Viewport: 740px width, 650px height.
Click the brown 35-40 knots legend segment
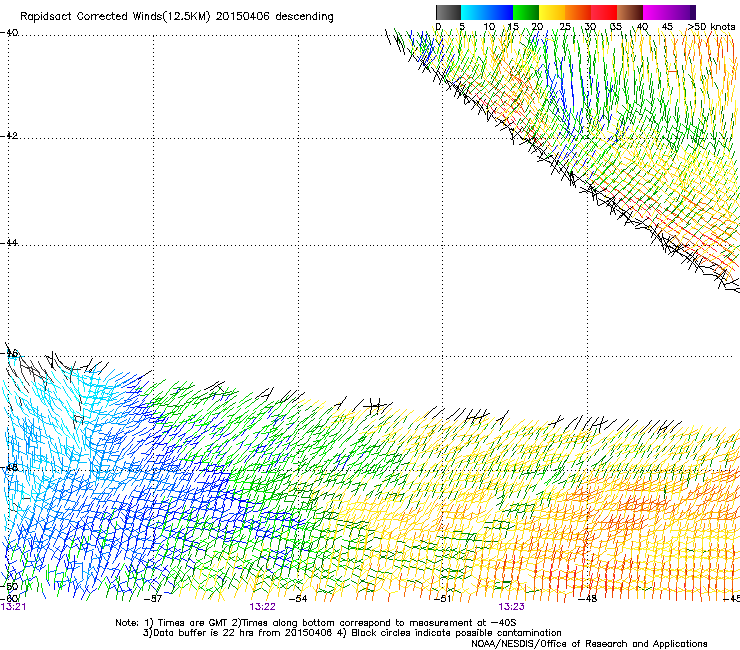[630, 12]
